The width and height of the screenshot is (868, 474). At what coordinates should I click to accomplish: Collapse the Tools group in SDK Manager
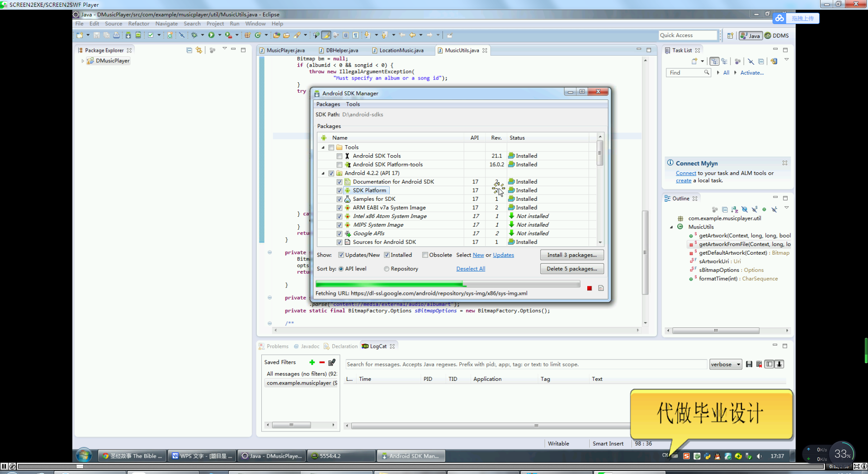click(323, 147)
